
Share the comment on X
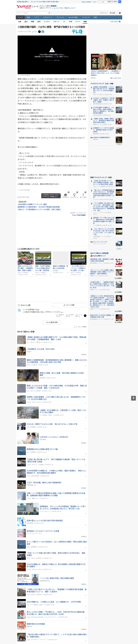tap(85, 316)
